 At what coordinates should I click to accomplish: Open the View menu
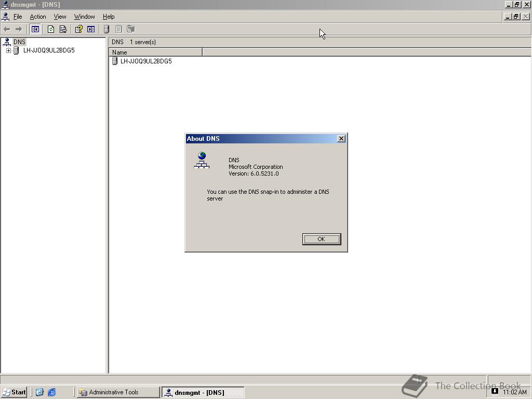[60, 17]
